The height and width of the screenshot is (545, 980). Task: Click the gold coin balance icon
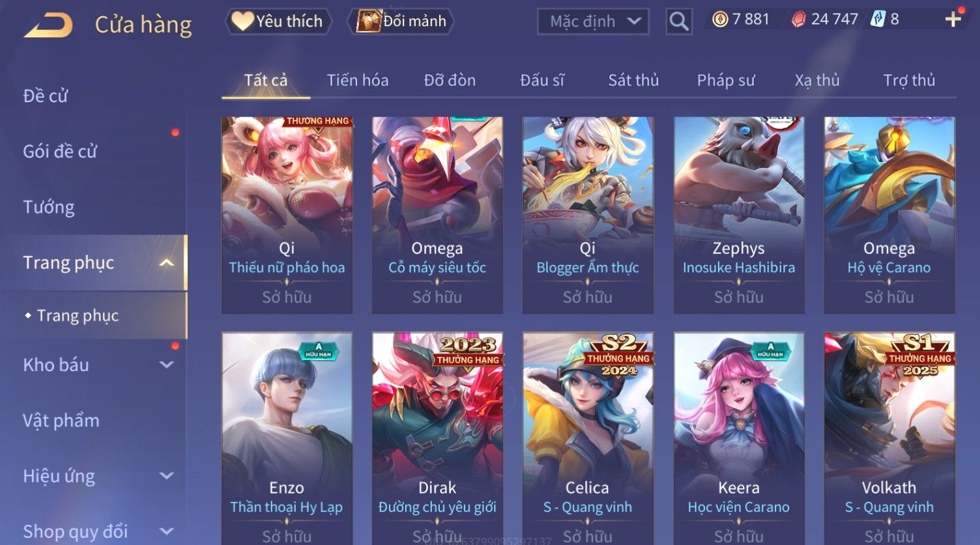point(720,20)
